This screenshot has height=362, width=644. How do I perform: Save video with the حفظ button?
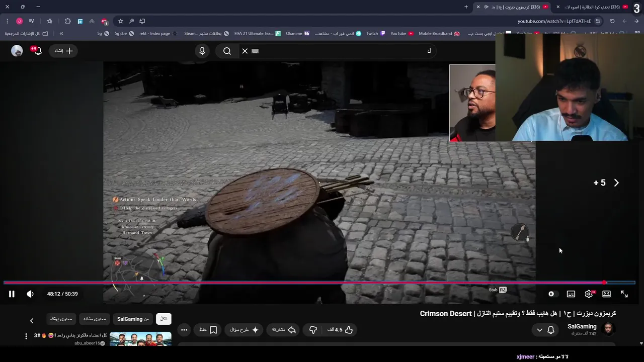(x=208, y=330)
